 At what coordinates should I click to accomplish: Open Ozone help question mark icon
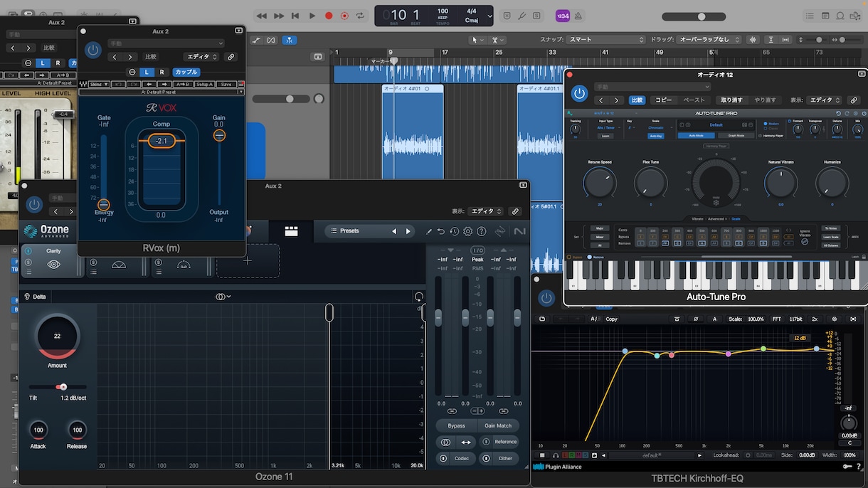pyautogui.click(x=482, y=231)
